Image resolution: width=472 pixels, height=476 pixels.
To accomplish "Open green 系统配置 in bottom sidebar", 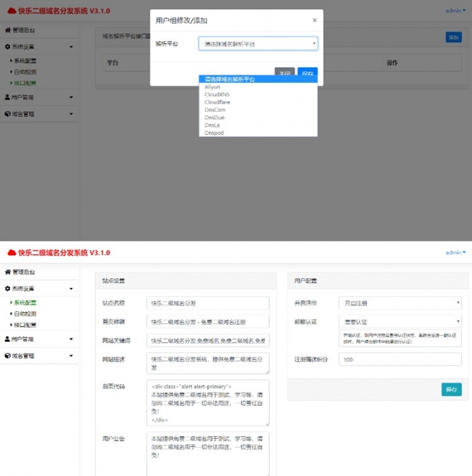I will point(25,303).
